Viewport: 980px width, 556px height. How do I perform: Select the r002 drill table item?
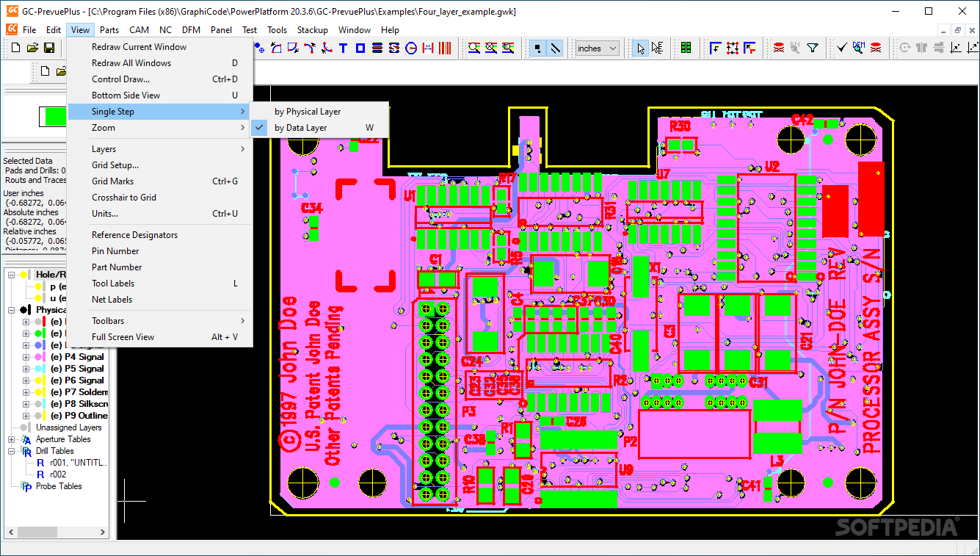click(x=58, y=474)
